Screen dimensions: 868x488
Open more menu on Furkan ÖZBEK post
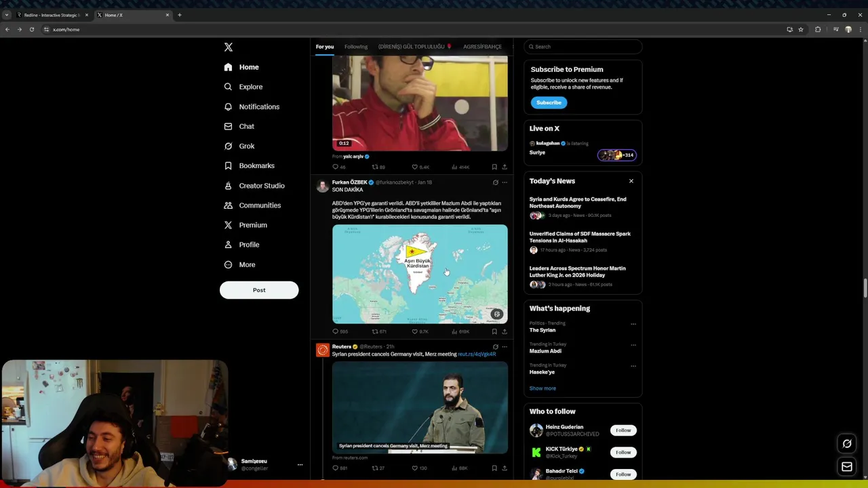click(x=505, y=182)
